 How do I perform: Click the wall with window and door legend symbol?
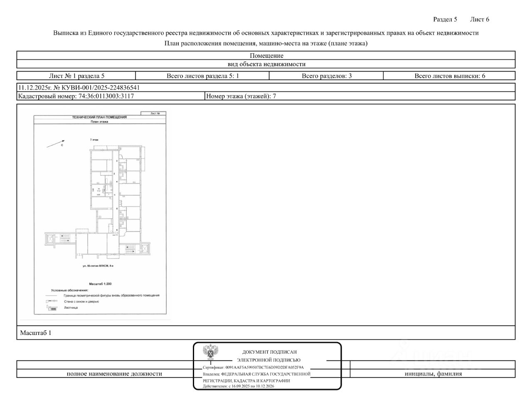51,301
